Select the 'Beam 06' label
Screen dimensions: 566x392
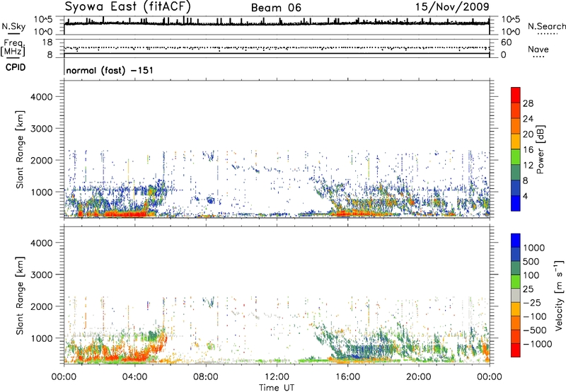tap(276, 8)
